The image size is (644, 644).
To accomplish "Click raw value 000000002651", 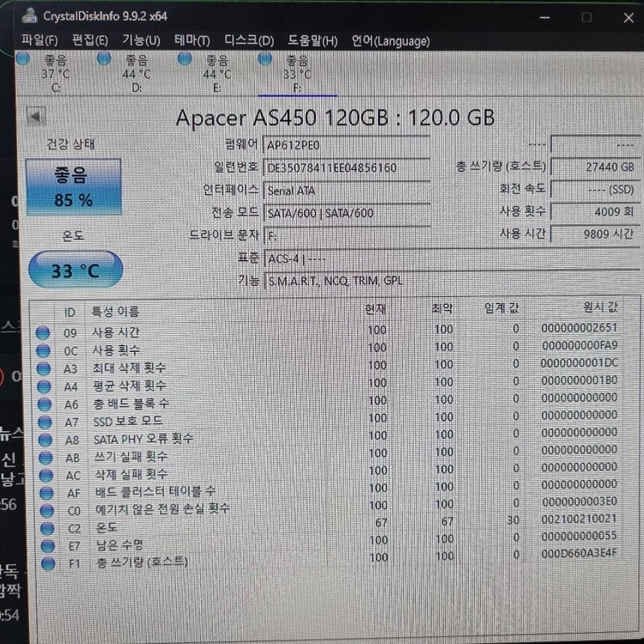I will pyautogui.click(x=579, y=328).
